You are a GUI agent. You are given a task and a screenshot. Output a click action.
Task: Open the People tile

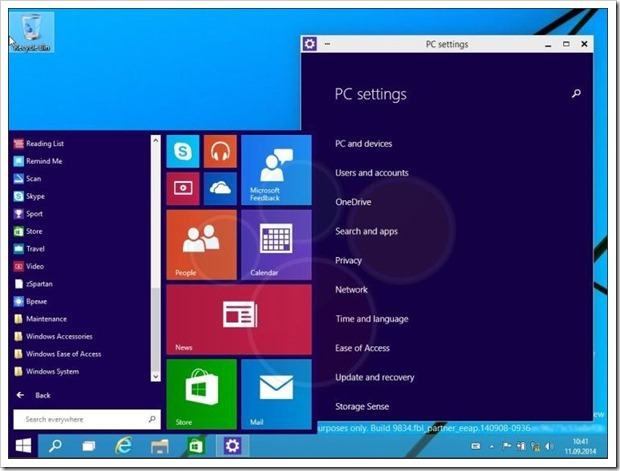(201, 245)
